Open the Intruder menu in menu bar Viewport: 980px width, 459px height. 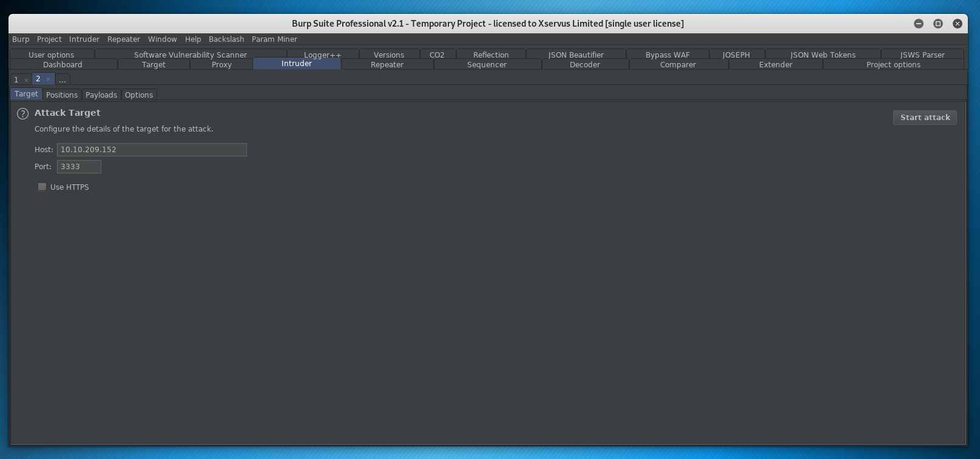(84, 39)
